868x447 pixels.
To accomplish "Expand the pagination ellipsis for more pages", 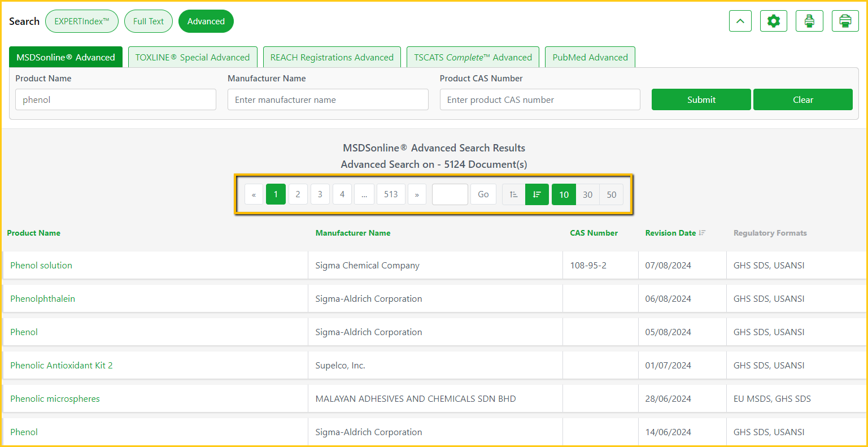I will (x=364, y=194).
